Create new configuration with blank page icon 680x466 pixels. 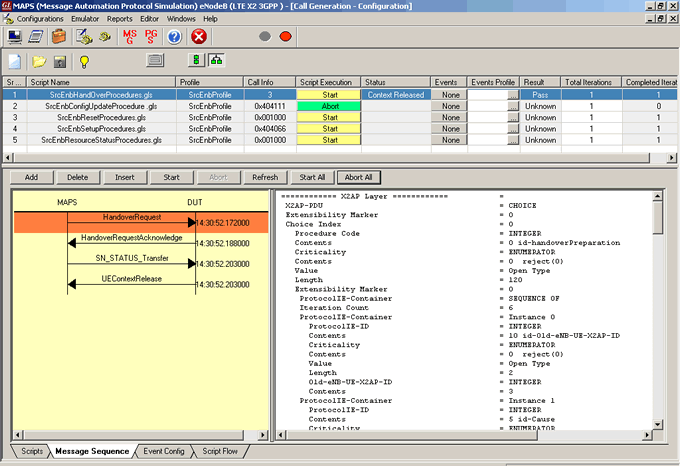[x=15, y=62]
